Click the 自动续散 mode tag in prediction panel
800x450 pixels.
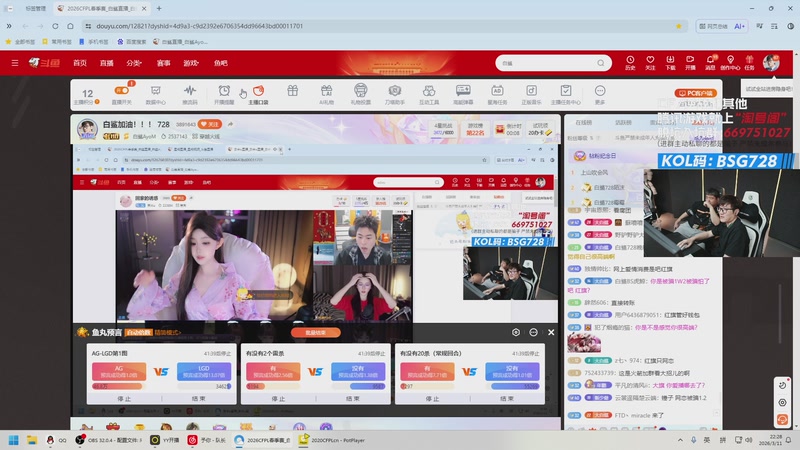pyautogui.click(x=139, y=333)
